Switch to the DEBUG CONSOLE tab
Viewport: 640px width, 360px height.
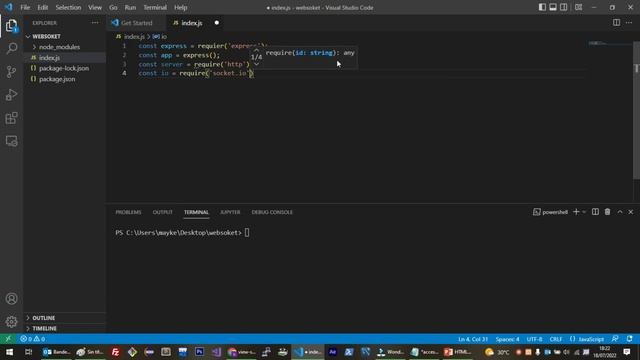(272, 212)
